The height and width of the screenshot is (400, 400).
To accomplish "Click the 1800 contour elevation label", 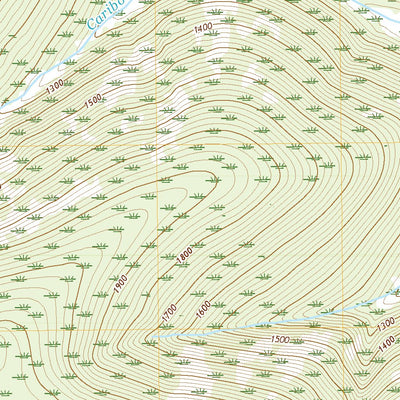I will coord(185,256).
